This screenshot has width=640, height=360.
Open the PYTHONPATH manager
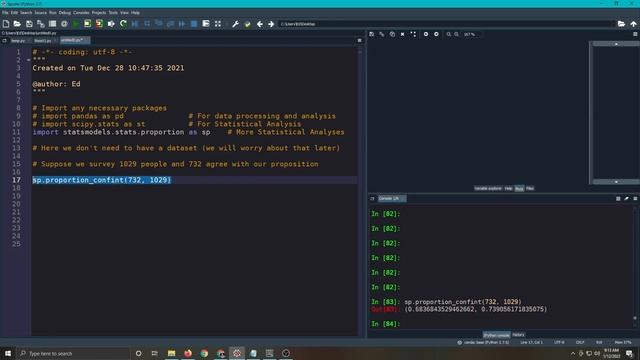pos(247,24)
